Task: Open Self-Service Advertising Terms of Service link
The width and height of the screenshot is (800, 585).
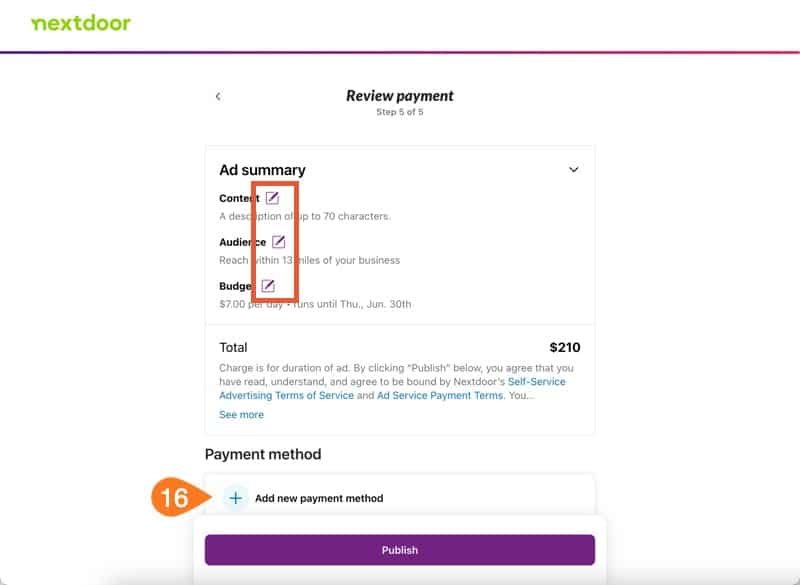Action: pos(392,389)
